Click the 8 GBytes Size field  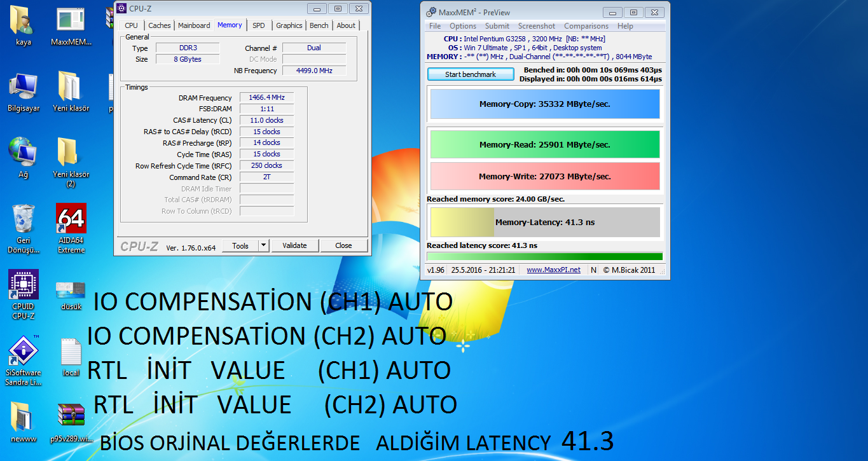point(188,59)
